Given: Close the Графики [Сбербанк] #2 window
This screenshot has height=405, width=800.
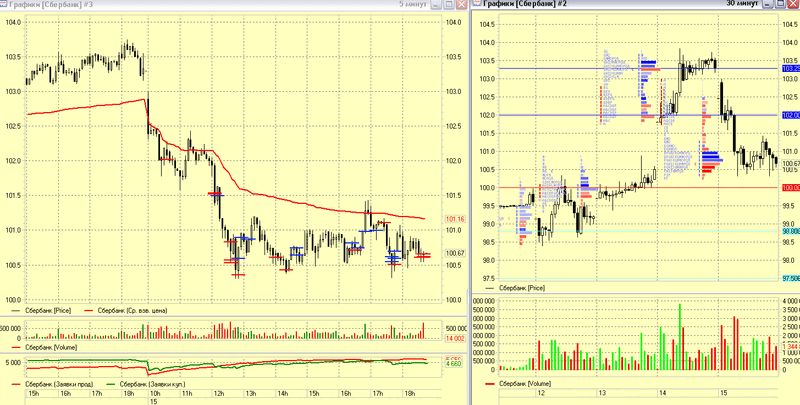Looking at the screenshot, I should pyautogui.click(x=793, y=4).
